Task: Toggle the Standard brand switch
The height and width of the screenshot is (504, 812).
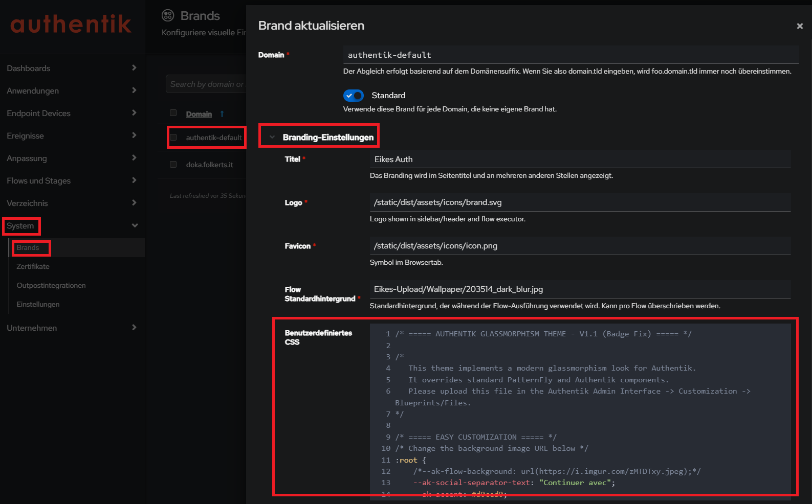Action: pyautogui.click(x=354, y=96)
